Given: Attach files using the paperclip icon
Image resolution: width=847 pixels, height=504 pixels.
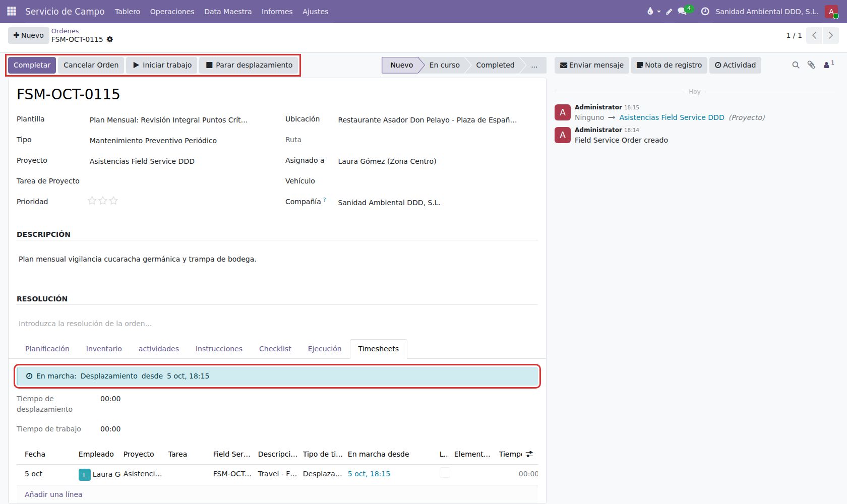Looking at the screenshot, I should (x=811, y=65).
